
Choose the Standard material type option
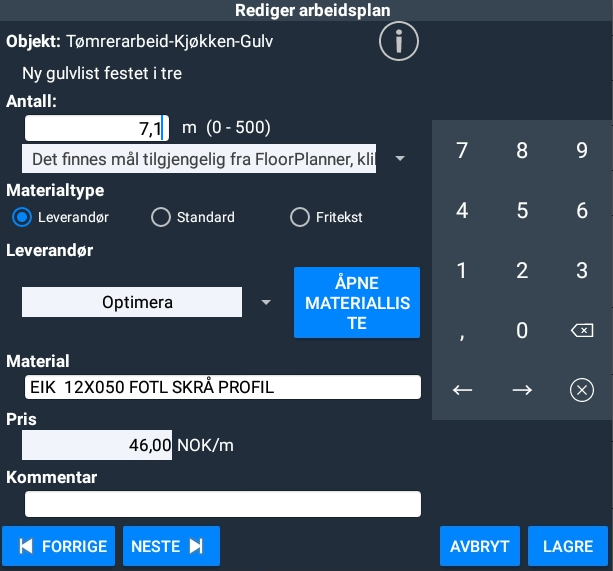tap(161, 217)
